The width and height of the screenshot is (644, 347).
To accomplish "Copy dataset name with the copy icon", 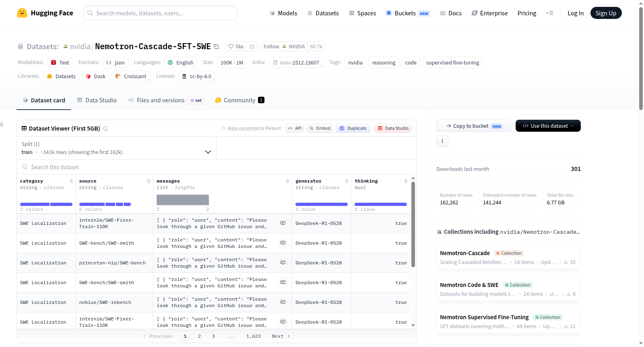I will [x=216, y=46].
